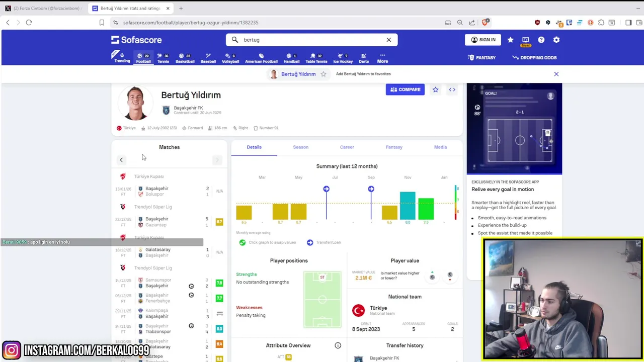Open the Başakşehir vs Gaziantep match
Image resolution: width=644 pixels, height=362 pixels.
tap(169, 222)
